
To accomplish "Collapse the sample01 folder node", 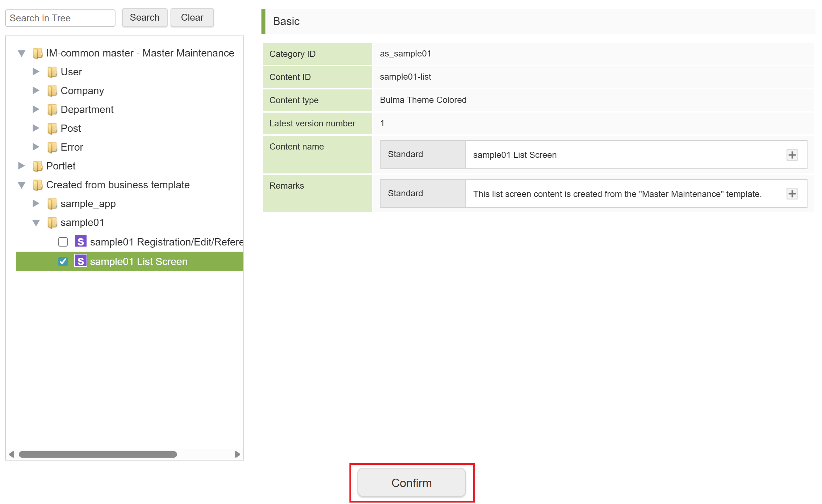I will [36, 223].
